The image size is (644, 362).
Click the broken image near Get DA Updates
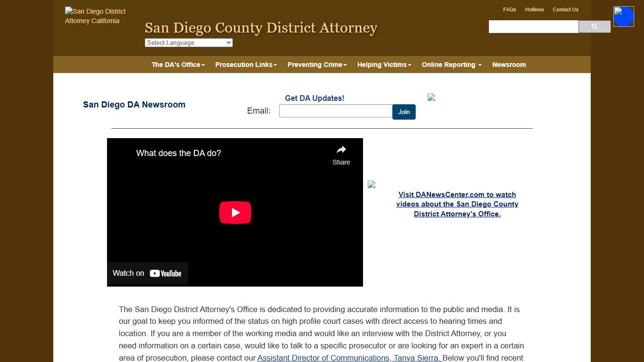(x=431, y=98)
